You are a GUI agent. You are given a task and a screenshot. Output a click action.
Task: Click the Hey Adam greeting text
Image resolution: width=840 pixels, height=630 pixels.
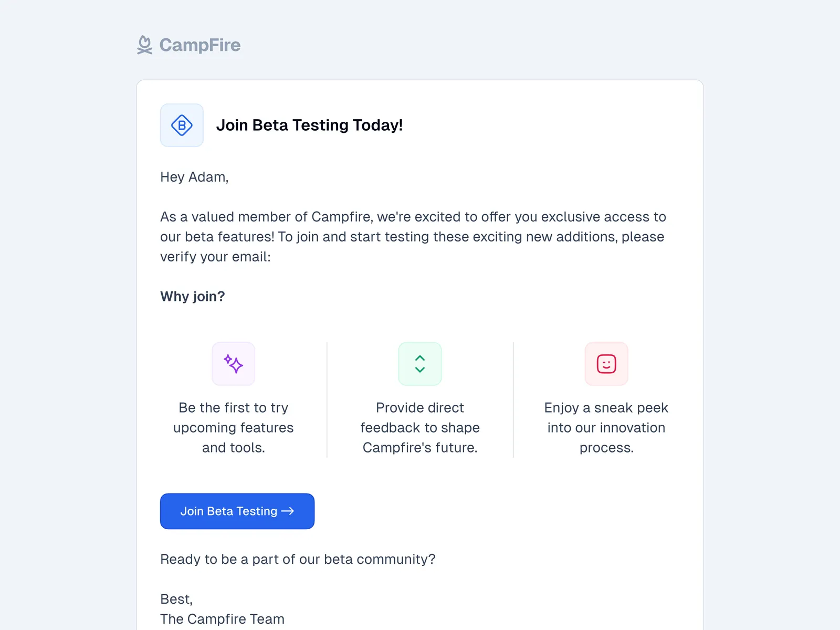(194, 177)
